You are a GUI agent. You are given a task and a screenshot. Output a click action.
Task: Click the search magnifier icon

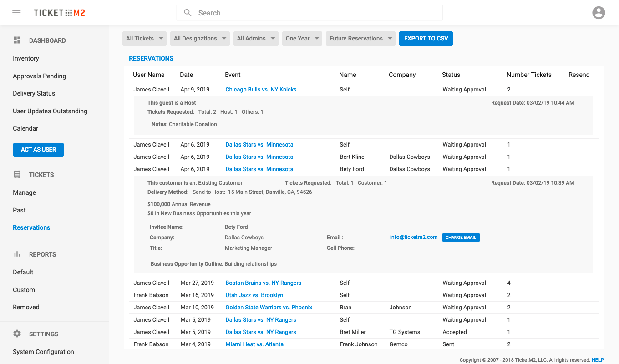click(188, 13)
